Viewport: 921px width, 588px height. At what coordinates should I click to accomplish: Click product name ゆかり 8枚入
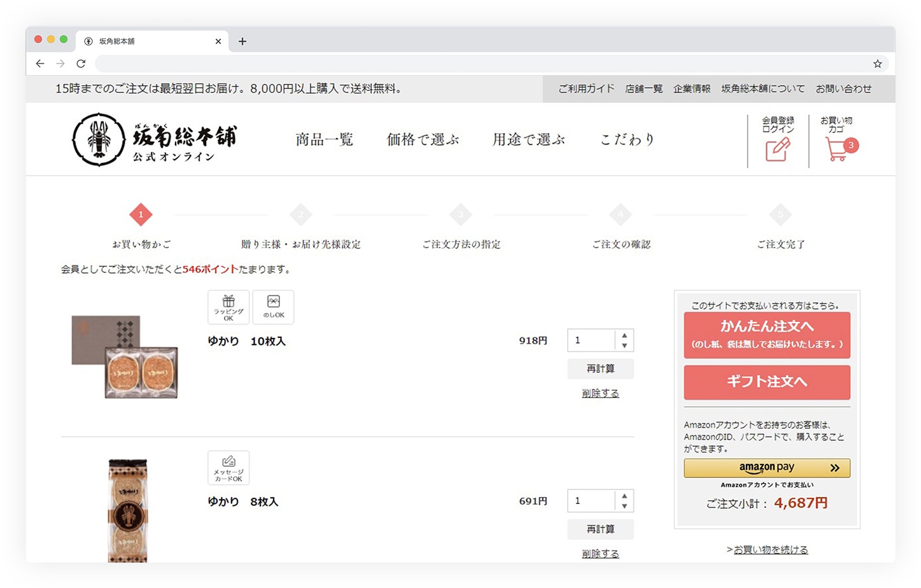[243, 502]
